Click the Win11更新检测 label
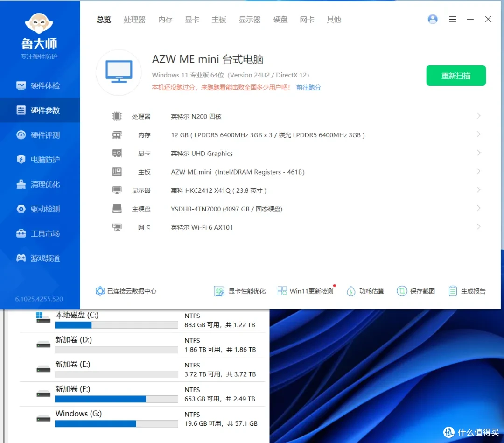The image size is (504, 443). point(311,291)
